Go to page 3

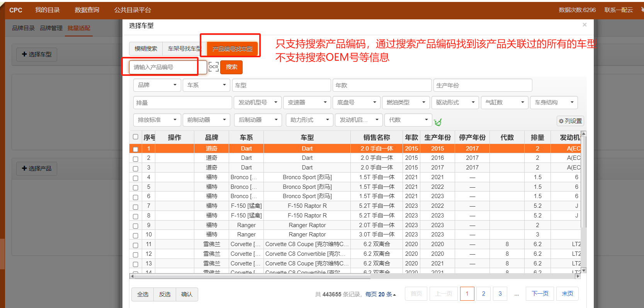pos(500,294)
